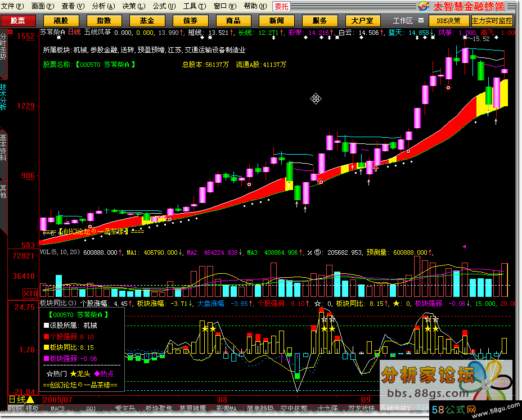Open the 画面(P) menu
This screenshot has width=522, height=420.
pos(43,6)
